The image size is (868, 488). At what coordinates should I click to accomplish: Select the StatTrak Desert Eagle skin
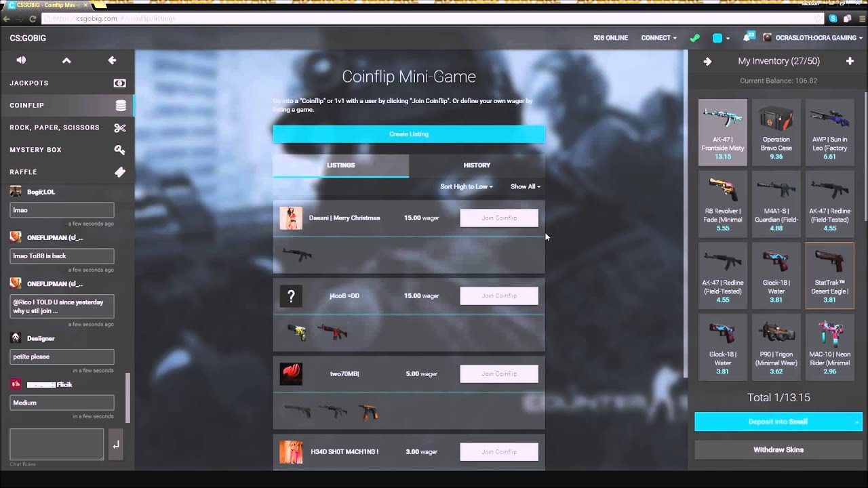coord(830,275)
